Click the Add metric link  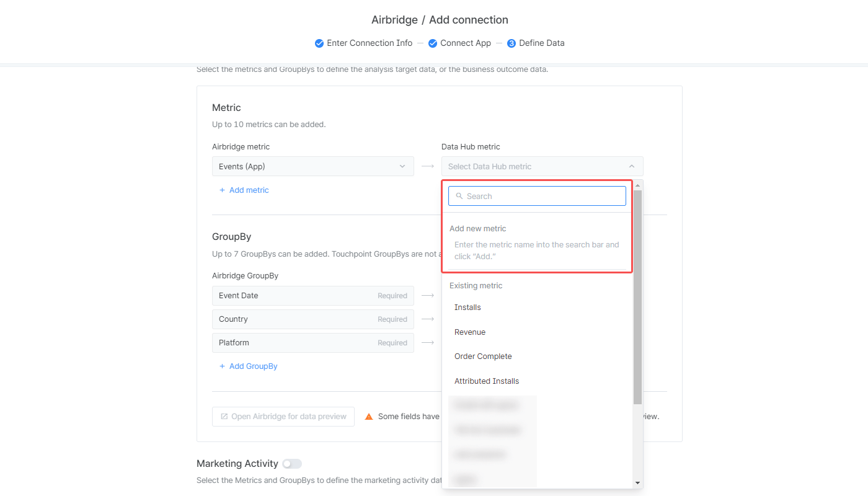244,190
